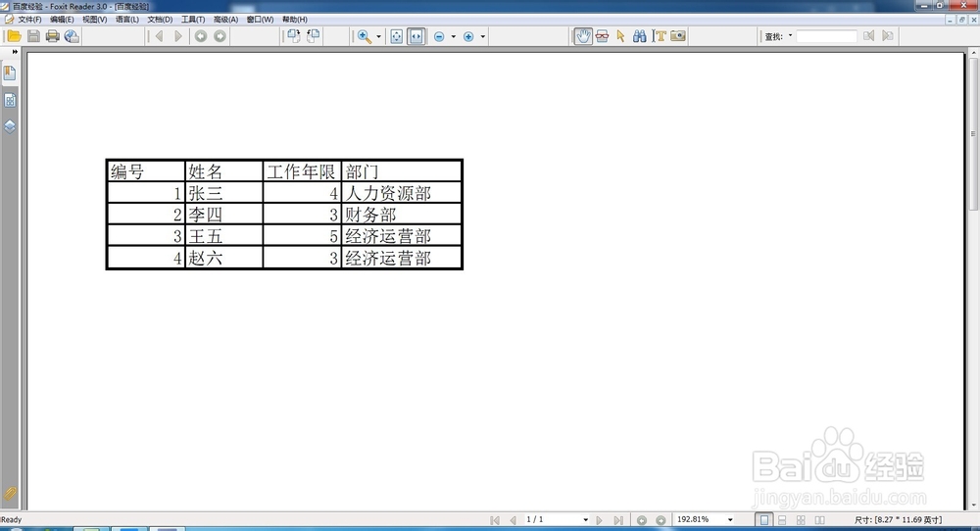Open search with the binoculars icon
This screenshot has height=531, width=980.
coord(639,36)
